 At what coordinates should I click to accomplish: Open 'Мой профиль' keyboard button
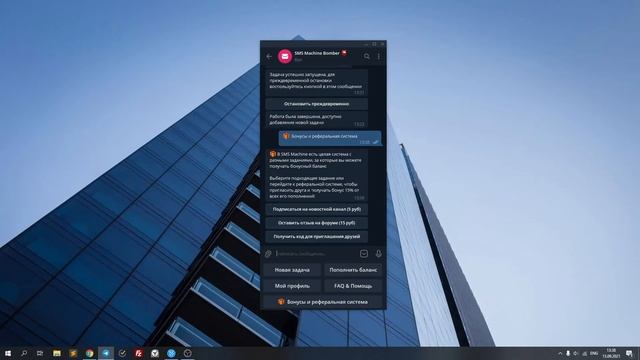(x=292, y=286)
